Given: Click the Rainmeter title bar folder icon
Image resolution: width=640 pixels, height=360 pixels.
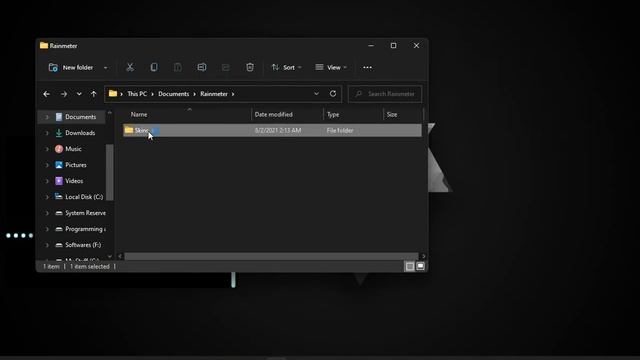Looking at the screenshot, I should tap(44, 45).
